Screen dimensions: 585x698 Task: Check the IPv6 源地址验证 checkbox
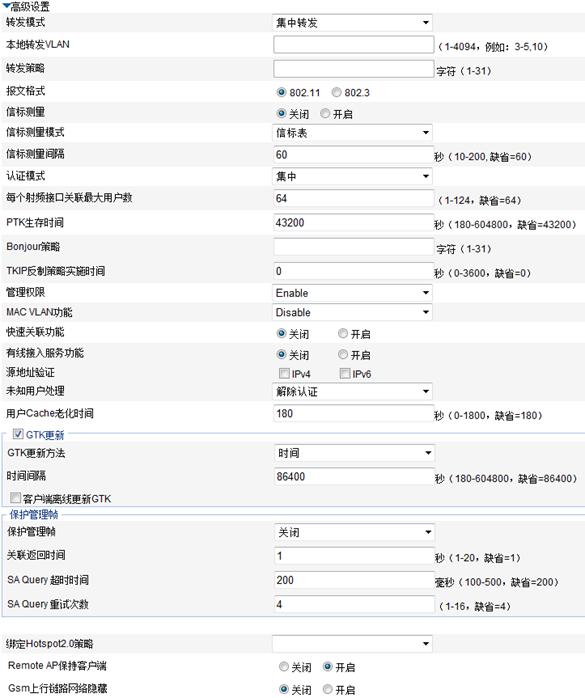coord(345,373)
